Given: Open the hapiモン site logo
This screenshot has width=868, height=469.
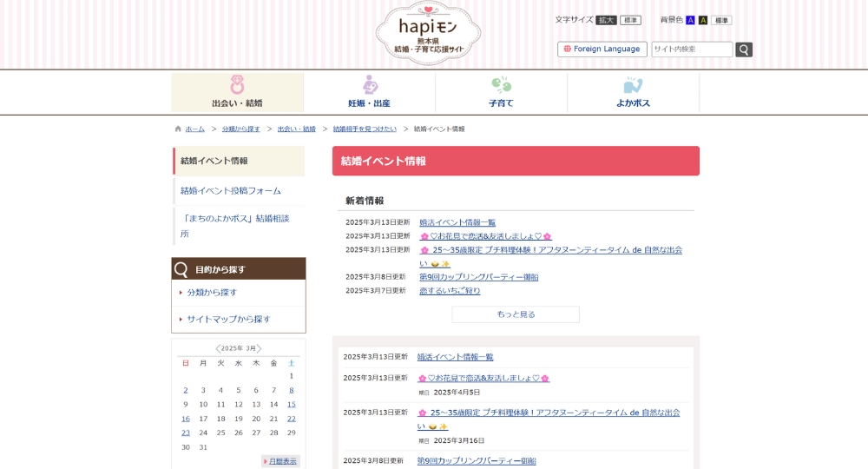Looking at the screenshot, I should [428, 33].
